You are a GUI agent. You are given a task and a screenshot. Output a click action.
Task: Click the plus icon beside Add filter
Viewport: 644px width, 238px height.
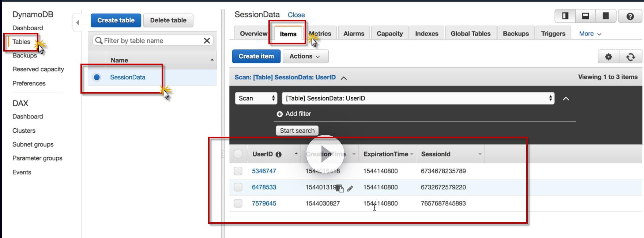click(x=280, y=114)
